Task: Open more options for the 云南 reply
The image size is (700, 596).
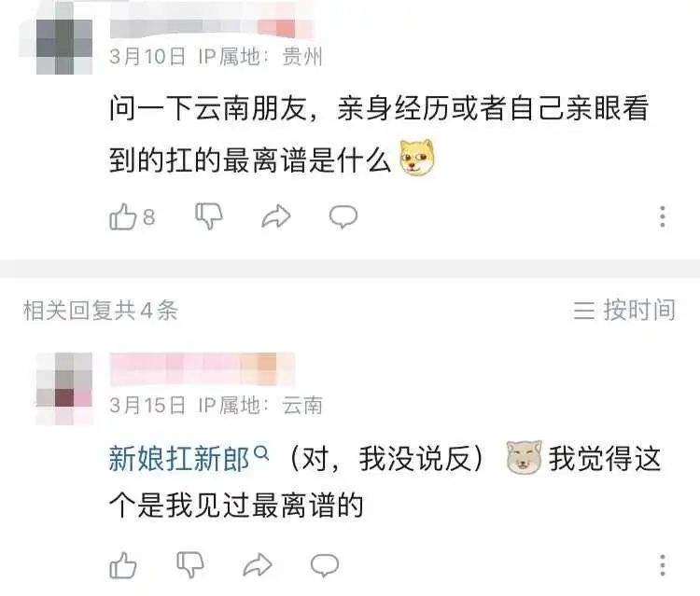Action: click(x=663, y=565)
